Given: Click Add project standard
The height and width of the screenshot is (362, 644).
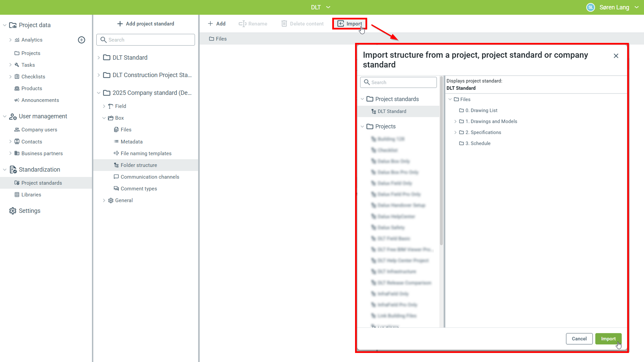Looking at the screenshot, I should tap(146, 24).
